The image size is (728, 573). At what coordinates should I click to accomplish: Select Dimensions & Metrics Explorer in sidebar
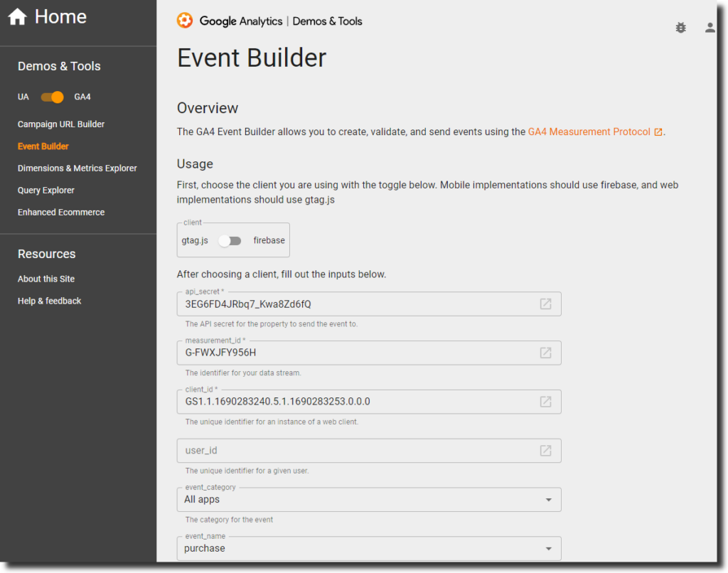click(x=77, y=168)
